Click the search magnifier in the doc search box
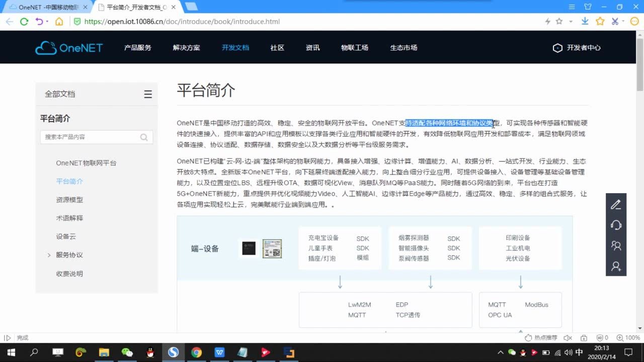 click(144, 137)
